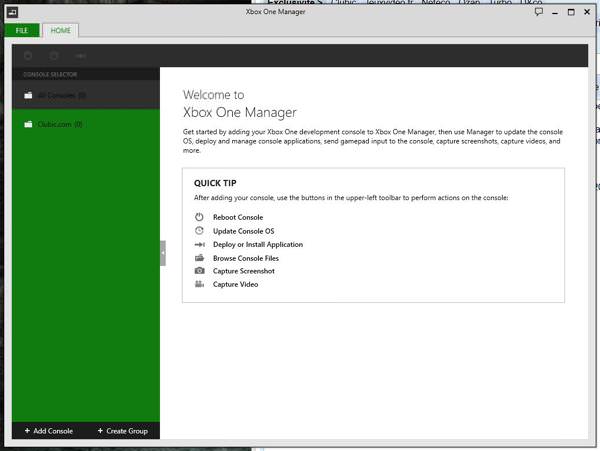
Task: Open the FILE tab
Action: [22, 30]
